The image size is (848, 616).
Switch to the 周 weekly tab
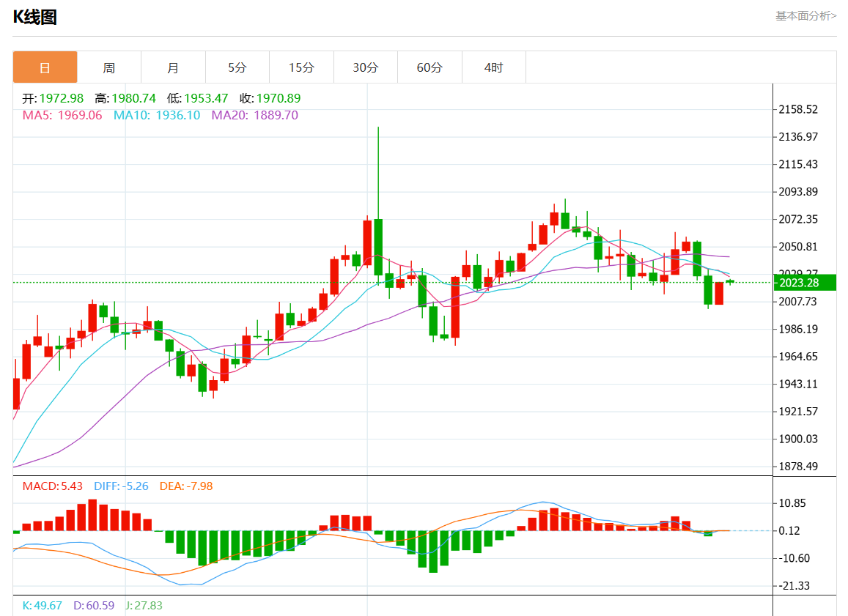point(108,67)
